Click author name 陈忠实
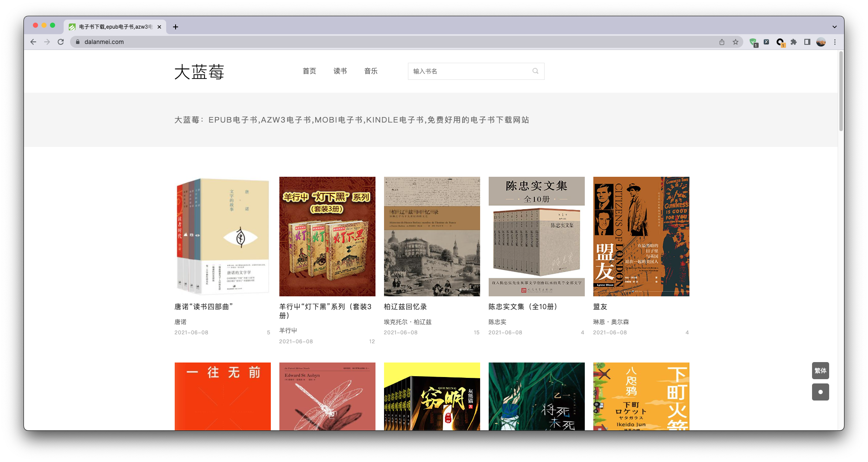Image resolution: width=868 pixels, height=462 pixels. tap(497, 322)
